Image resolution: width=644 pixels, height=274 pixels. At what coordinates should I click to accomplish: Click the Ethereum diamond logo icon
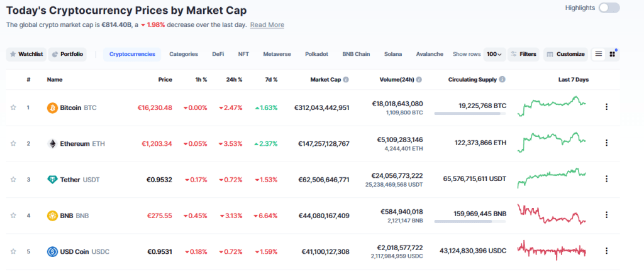[x=53, y=143]
